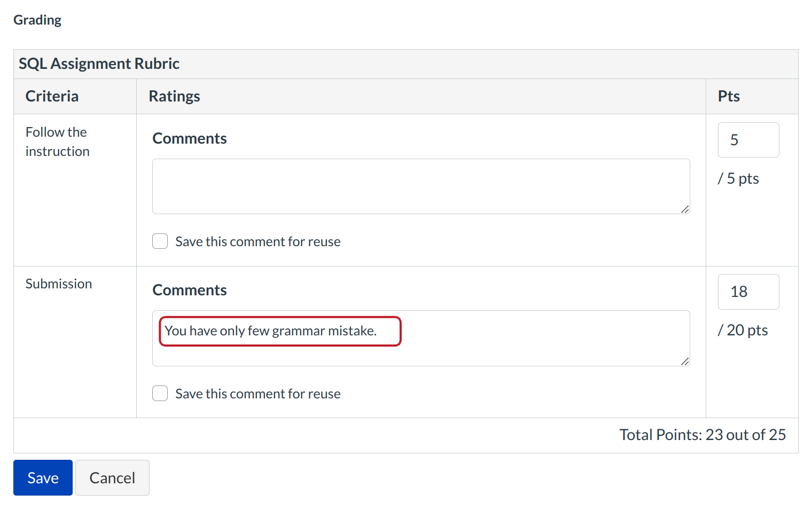Image resolution: width=812 pixels, height=518 pixels.
Task: Click the Grading heading
Action: 37,20
